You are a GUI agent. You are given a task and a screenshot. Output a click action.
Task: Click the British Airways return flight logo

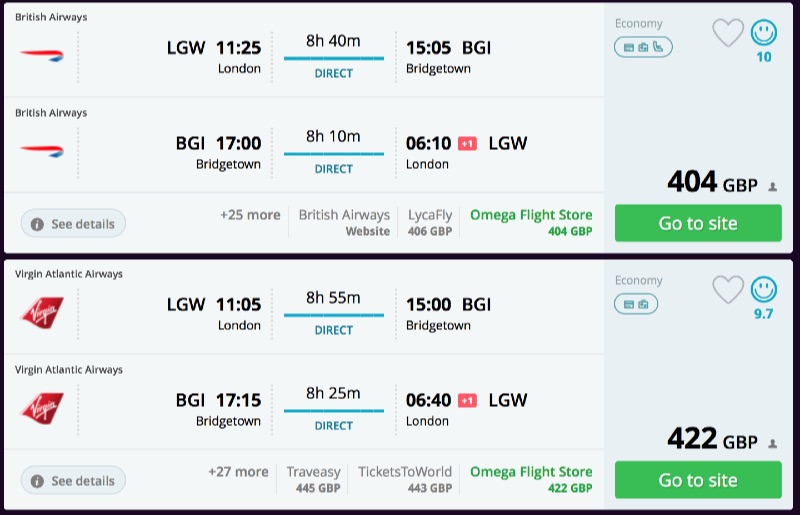click(x=41, y=150)
